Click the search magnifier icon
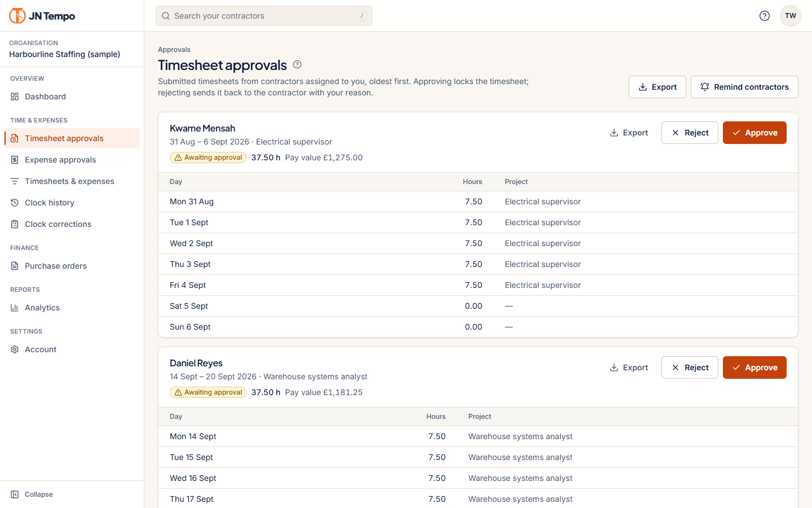The image size is (812, 508). (166, 16)
